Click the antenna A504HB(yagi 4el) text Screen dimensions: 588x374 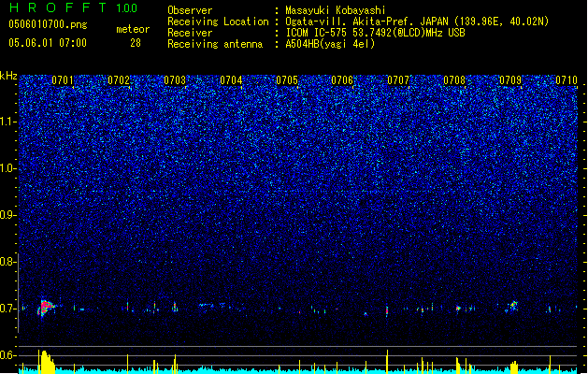tap(330, 44)
